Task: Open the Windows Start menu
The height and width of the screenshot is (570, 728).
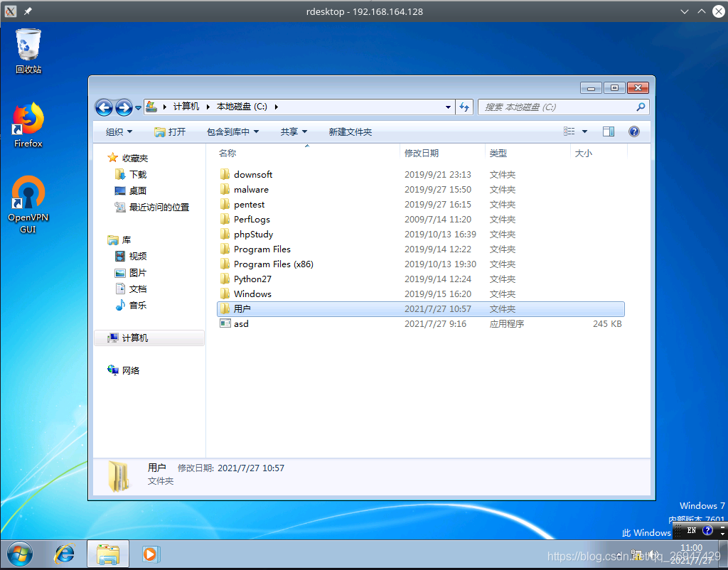Action: tap(20, 554)
